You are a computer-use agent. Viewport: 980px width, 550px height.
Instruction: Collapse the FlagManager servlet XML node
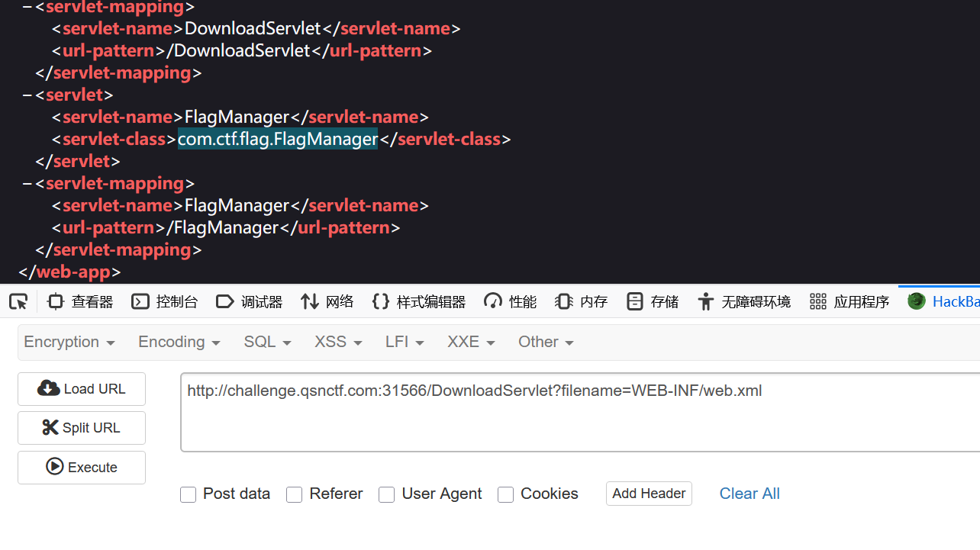[x=27, y=96]
